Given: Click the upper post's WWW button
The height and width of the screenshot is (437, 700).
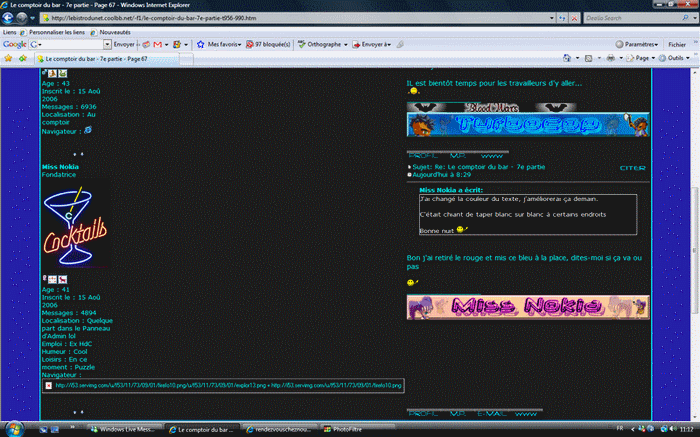Looking at the screenshot, I should point(492,156).
